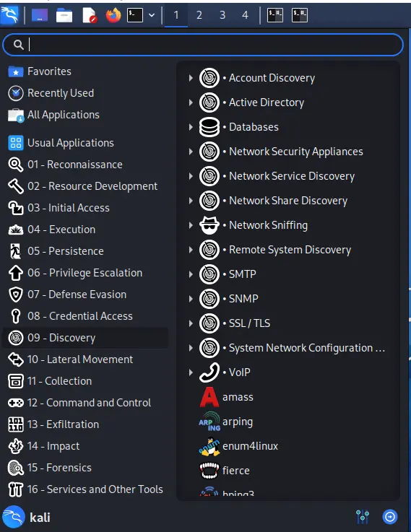Select Usual Applications category

(x=85, y=143)
